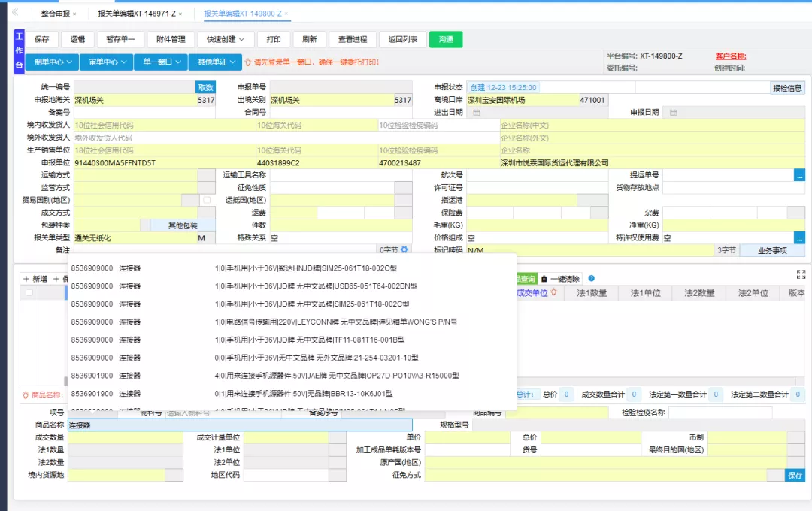Click the 打印 button
This screenshot has width=812, height=511.
274,39
